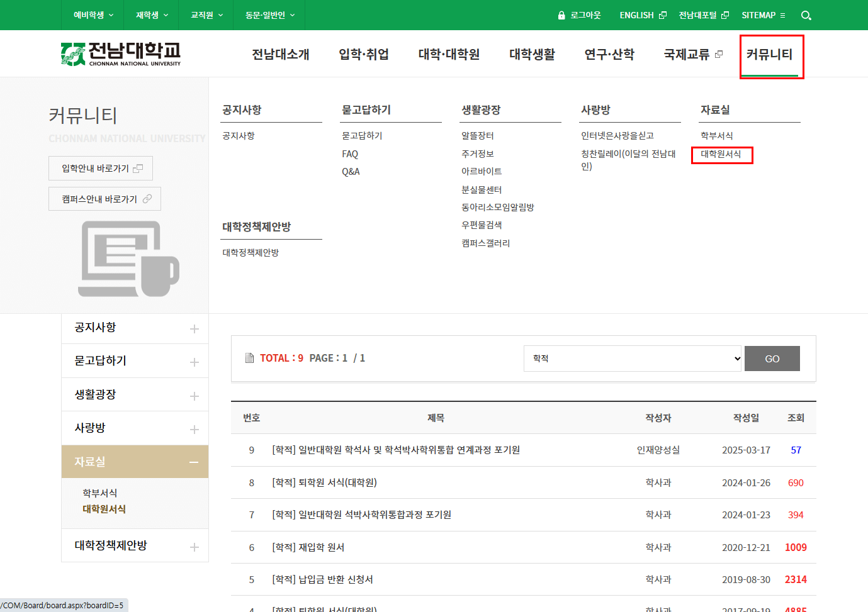Open the 대학생활 menu item

(532, 55)
